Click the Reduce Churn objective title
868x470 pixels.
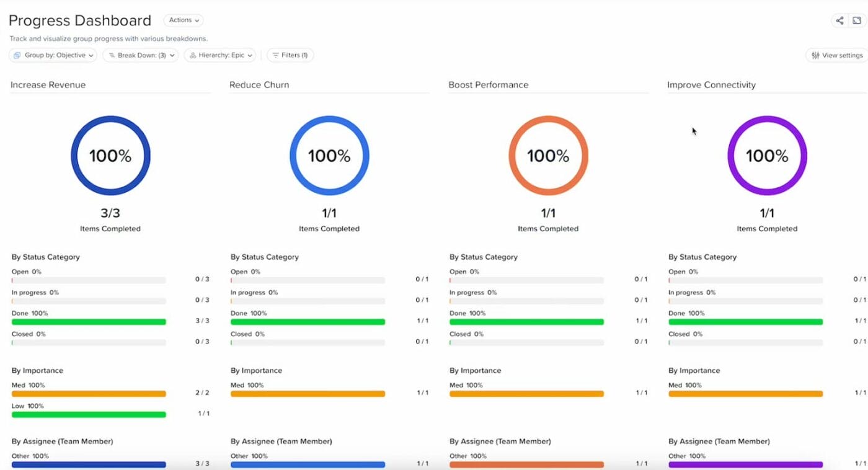(x=259, y=85)
